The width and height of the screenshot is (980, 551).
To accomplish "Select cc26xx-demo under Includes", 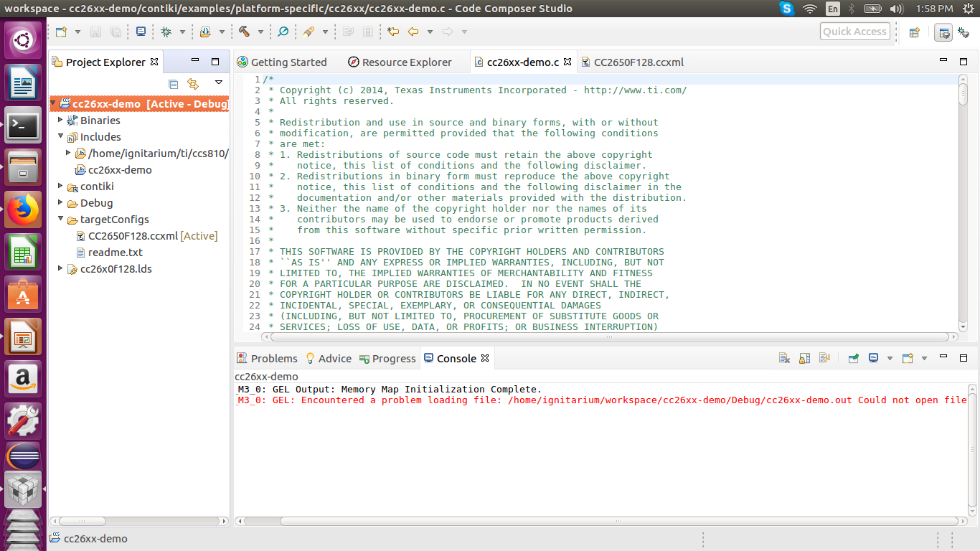I will coord(113,170).
